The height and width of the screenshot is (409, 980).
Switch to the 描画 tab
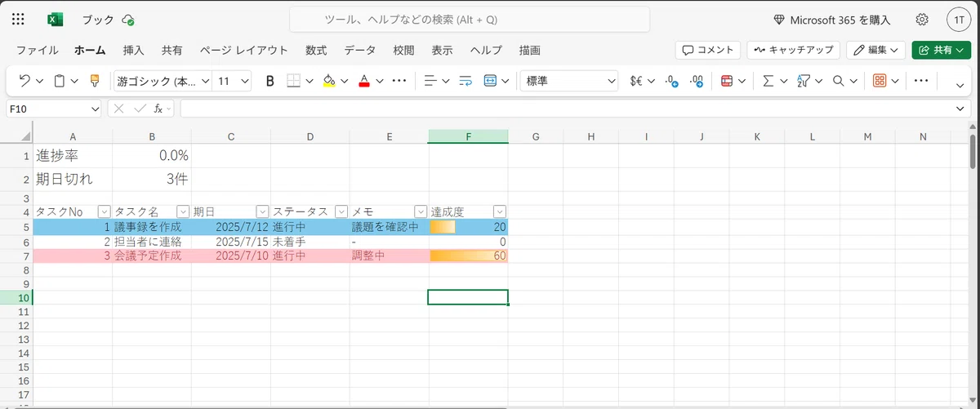coord(529,50)
